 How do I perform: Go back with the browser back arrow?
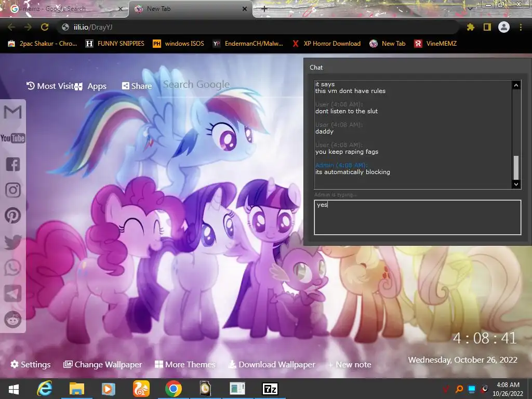[11, 27]
